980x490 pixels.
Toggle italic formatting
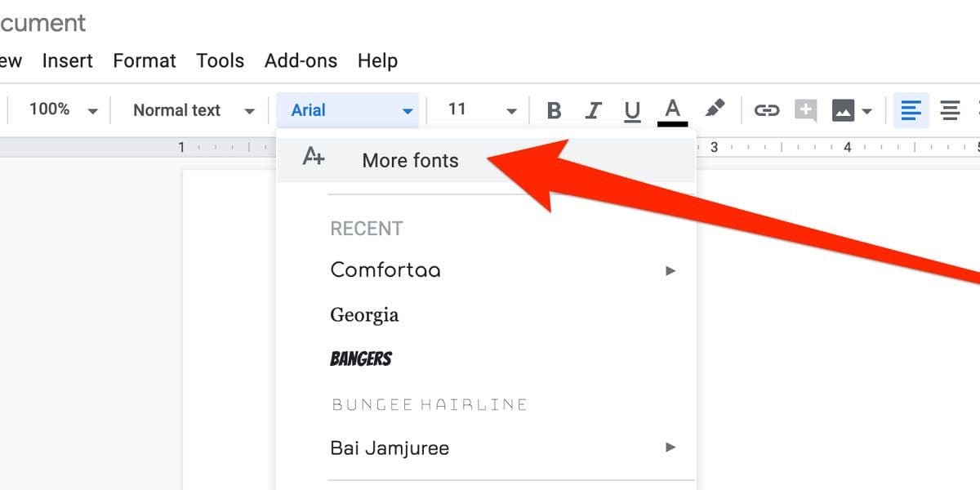point(594,110)
